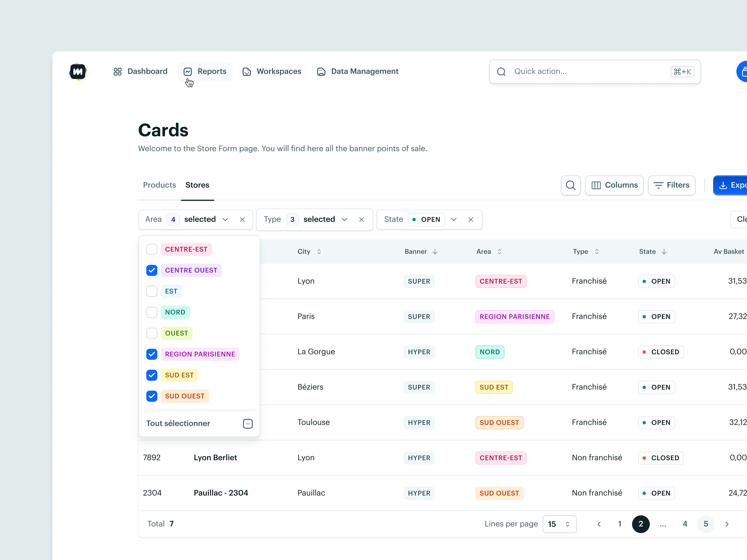
Task: Click the Dashboard icon in navigation
Action: [117, 71]
